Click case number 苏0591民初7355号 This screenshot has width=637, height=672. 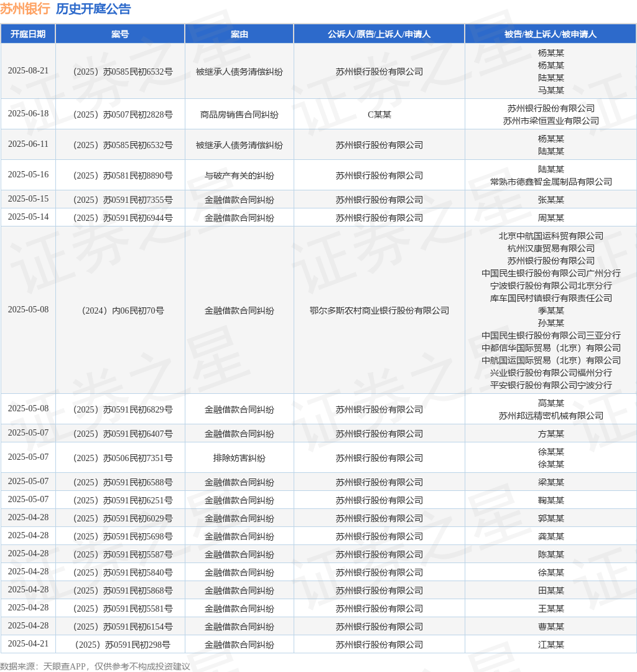tap(123, 200)
